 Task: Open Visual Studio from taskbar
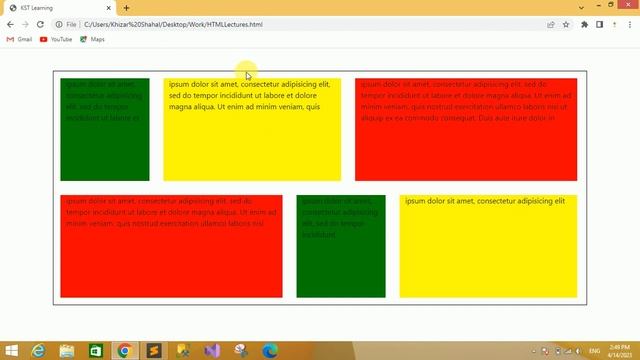212,351
